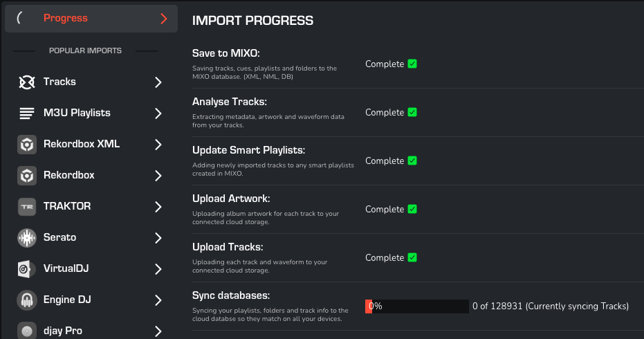The width and height of the screenshot is (644, 339).
Task: Click the M3U Playlists list icon
Action: tap(27, 113)
